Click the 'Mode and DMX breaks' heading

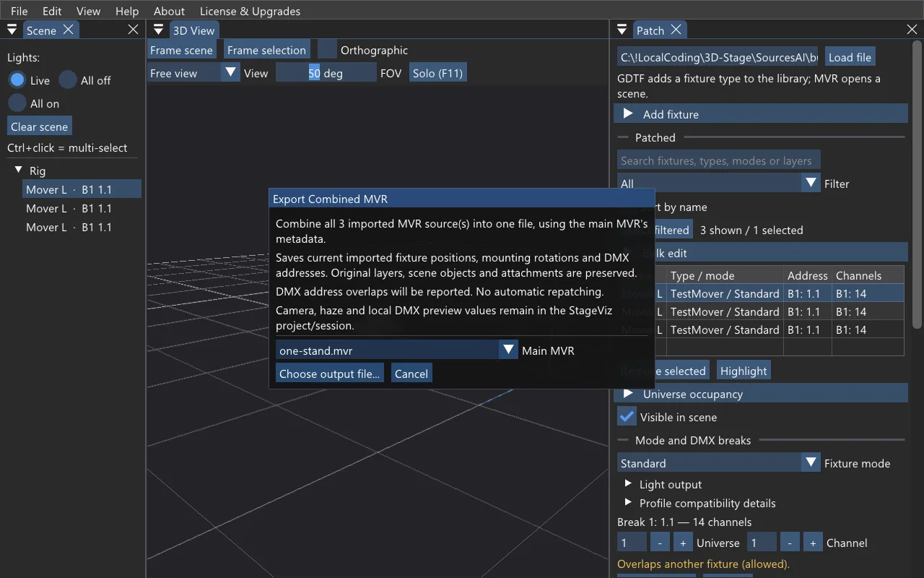[693, 440]
